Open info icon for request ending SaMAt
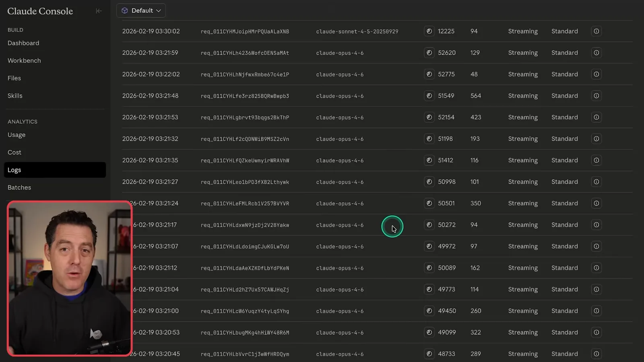Image resolution: width=644 pixels, height=362 pixels. [597, 53]
